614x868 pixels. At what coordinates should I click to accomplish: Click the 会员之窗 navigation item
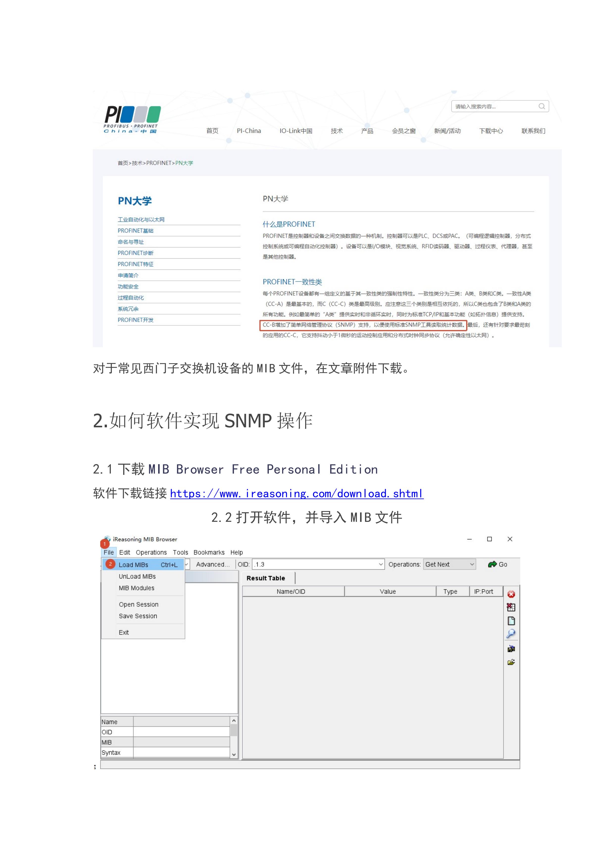pyautogui.click(x=403, y=131)
